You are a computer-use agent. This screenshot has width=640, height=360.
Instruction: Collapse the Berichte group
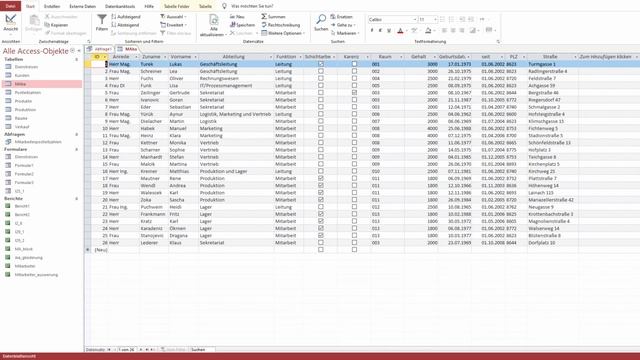(x=76, y=199)
